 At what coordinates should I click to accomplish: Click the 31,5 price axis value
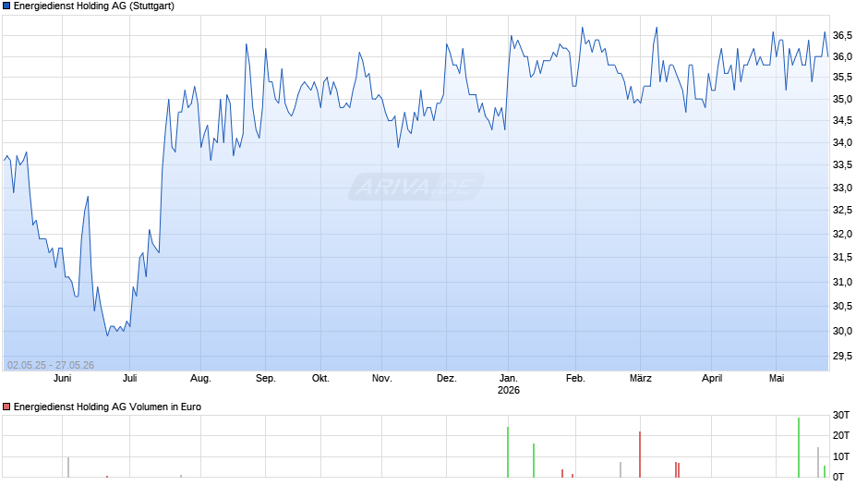[842, 257]
